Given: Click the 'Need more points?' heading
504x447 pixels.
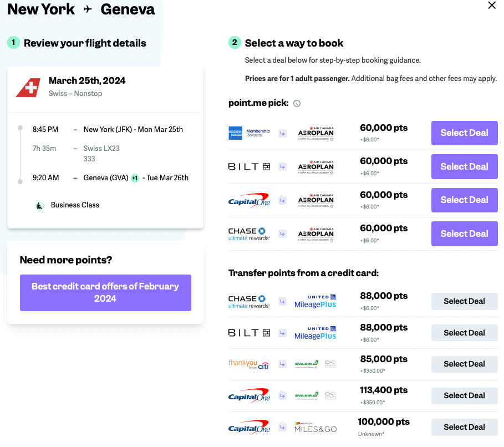Looking at the screenshot, I should click(x=66, y=260).
